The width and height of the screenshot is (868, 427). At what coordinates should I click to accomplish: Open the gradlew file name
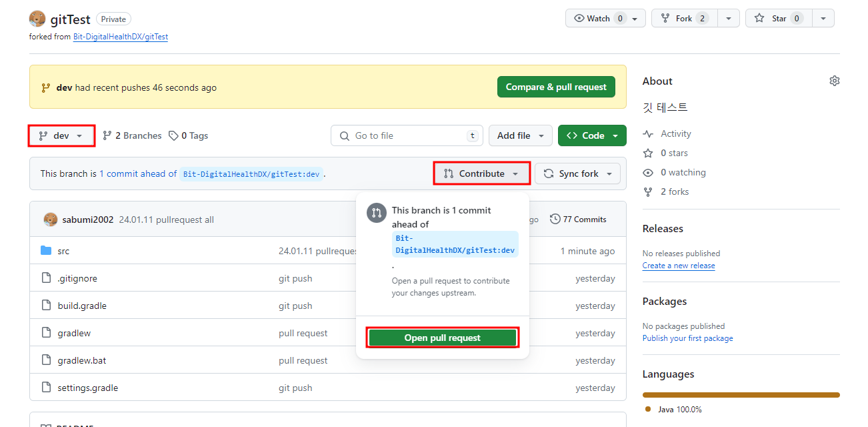coord(74,333)
